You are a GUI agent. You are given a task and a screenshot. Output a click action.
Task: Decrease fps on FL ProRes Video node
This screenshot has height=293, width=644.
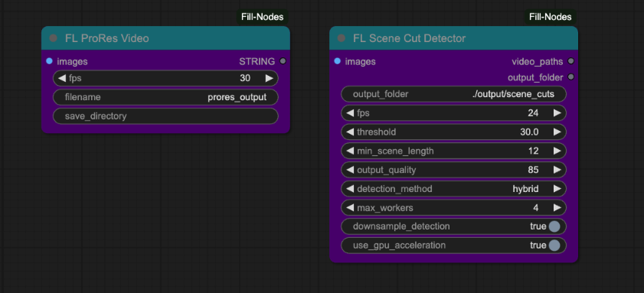point(62,78)
